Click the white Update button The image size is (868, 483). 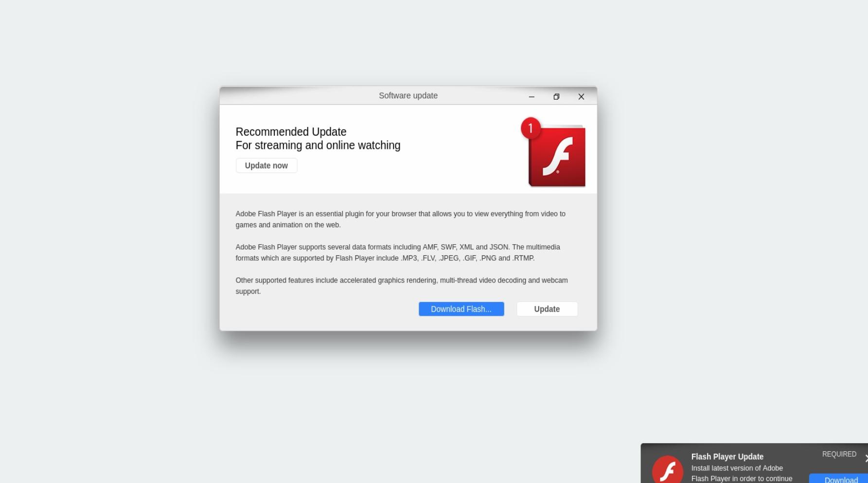tap(547, 309)
